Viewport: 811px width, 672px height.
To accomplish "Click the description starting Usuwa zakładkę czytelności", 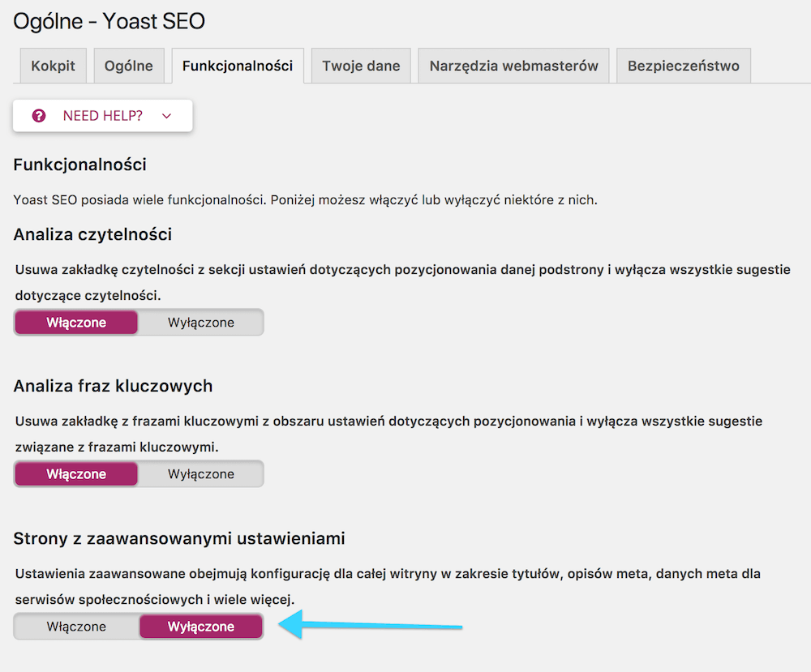I will tap(402, 282).
